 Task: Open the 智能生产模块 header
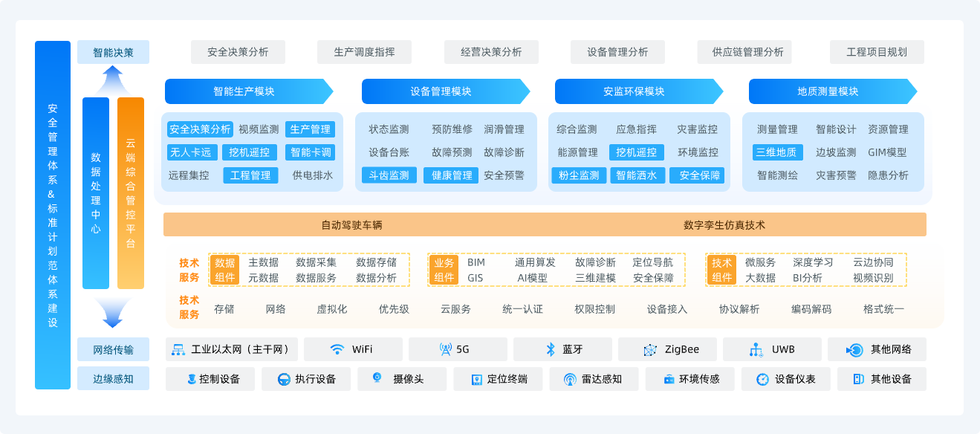[249, 91]
